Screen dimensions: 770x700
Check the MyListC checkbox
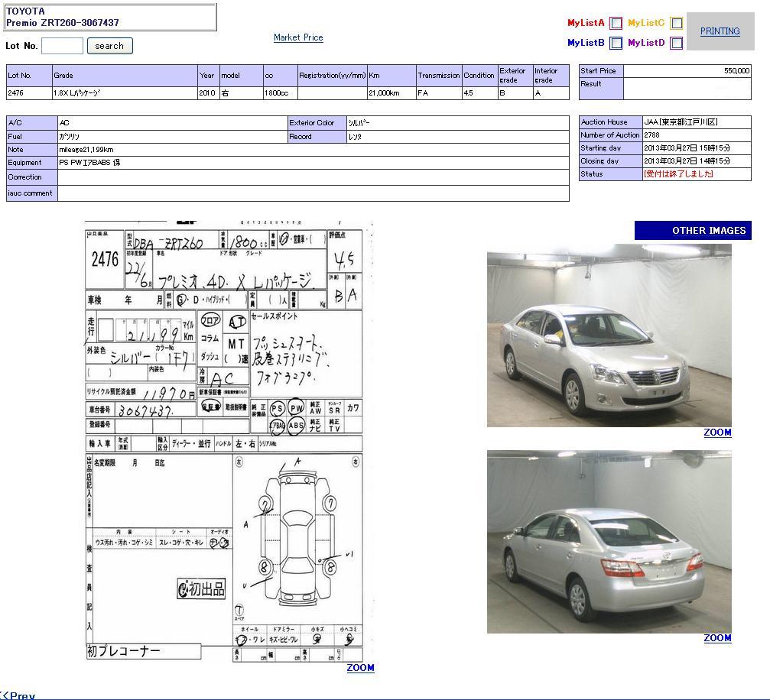pos(677,24)
